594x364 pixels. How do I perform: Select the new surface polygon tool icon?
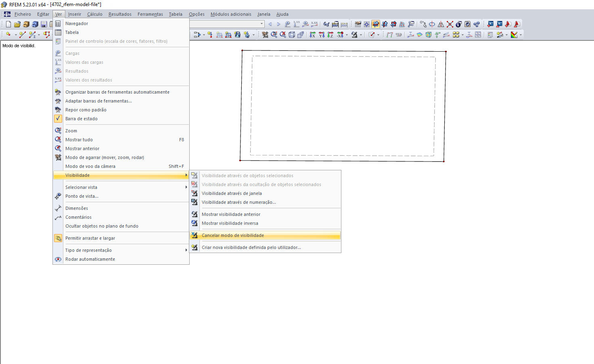pyautogui.click(x=47, y=35)
